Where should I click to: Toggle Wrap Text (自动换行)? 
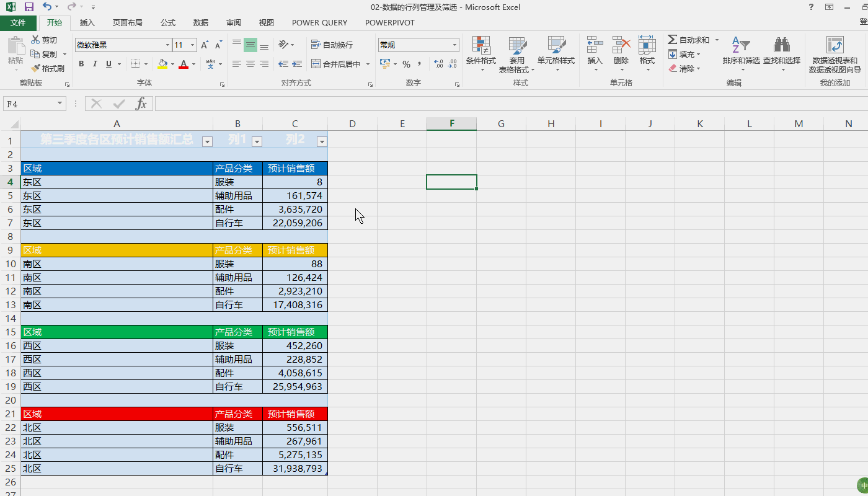(x=332, y=45)
